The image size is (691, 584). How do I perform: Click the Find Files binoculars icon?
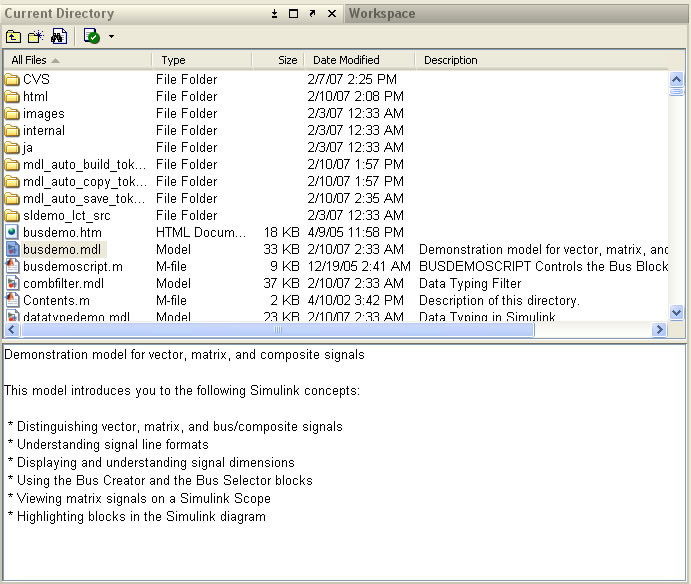58,37
